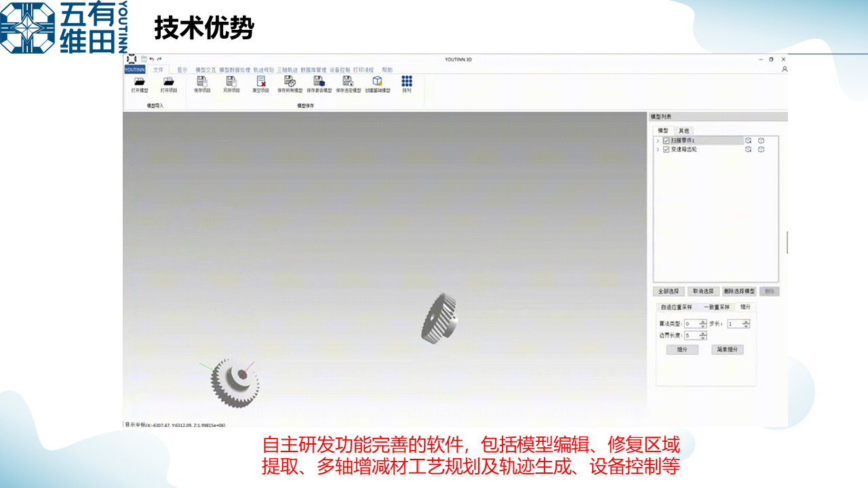Toggle the 扫描零件1 checkbox
868x488 pixels.
666,141
